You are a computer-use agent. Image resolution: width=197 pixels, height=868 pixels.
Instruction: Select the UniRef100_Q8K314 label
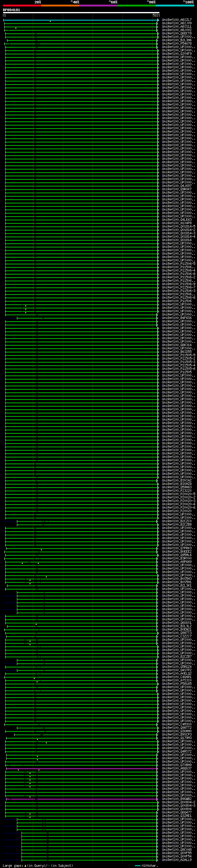pos(176,345)
